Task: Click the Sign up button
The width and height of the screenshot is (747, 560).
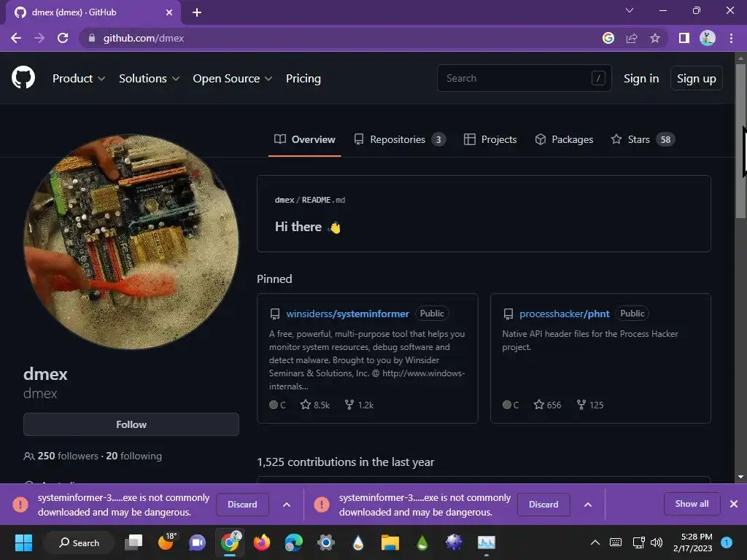Action: (x=696, y=79)
